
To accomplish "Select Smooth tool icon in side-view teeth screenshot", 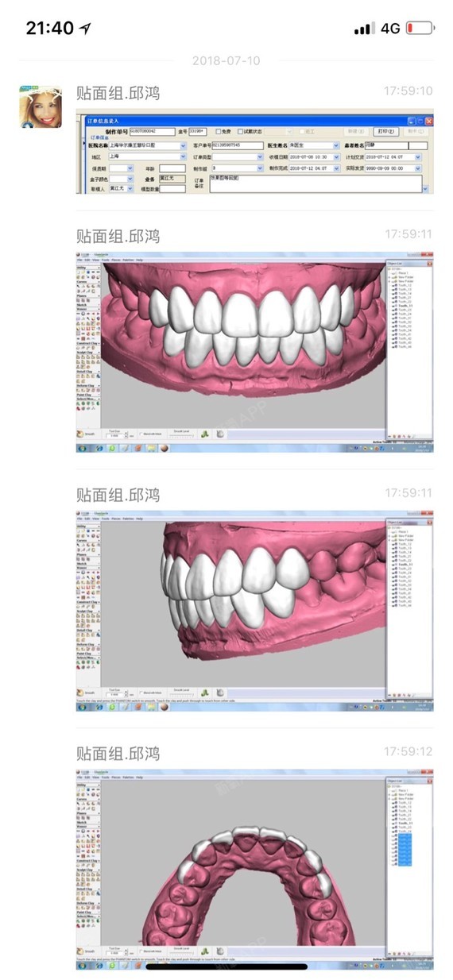I will (x=80, y=692).
